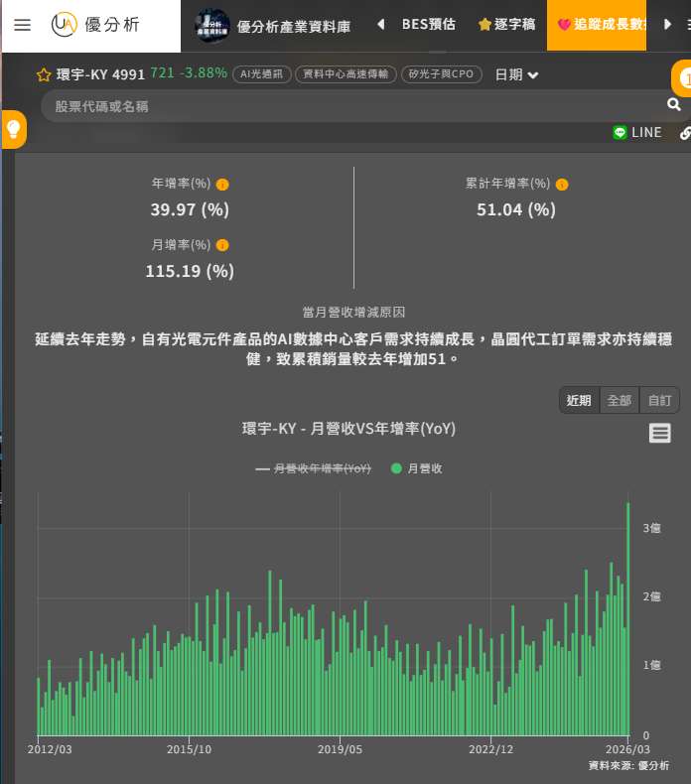Screen dimensions: 691x784
Task: Star 環宇-KY as favorite stock
Action: (44, 75)
